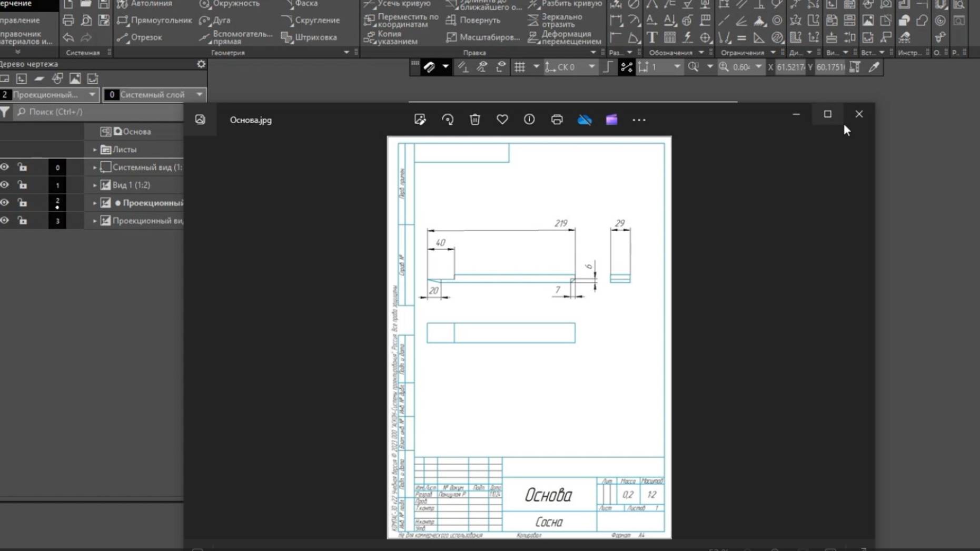Click the eyedropper icon beside coordinates
The width and height of the screenshot is (980, 551).
(874, 67)
